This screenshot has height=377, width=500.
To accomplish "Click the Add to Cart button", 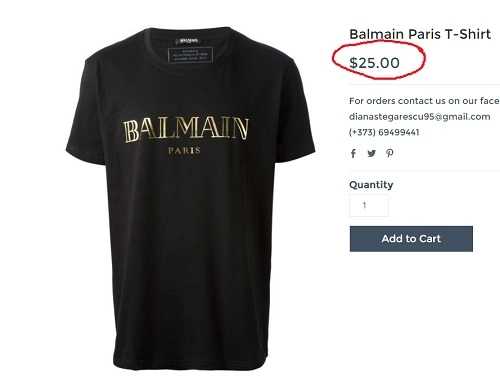I will (411, 239).
